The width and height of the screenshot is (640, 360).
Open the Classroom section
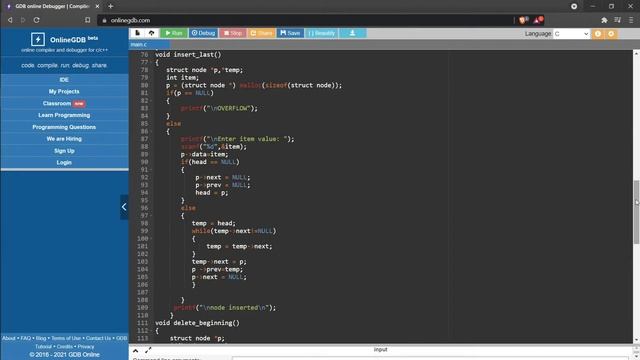(64, 103)
